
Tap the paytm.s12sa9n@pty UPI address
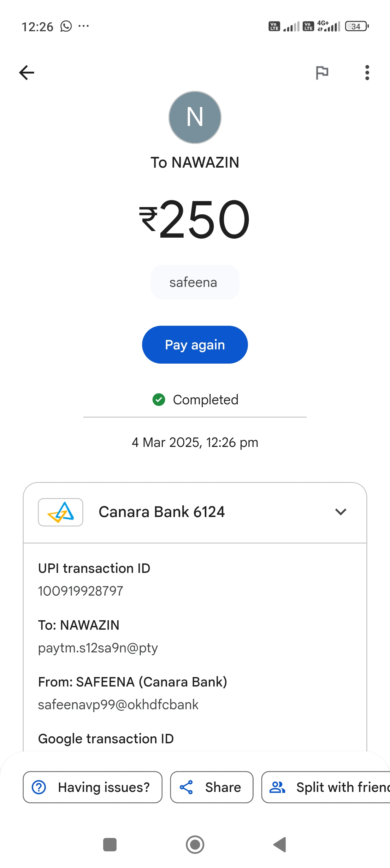tap(98, 647)
